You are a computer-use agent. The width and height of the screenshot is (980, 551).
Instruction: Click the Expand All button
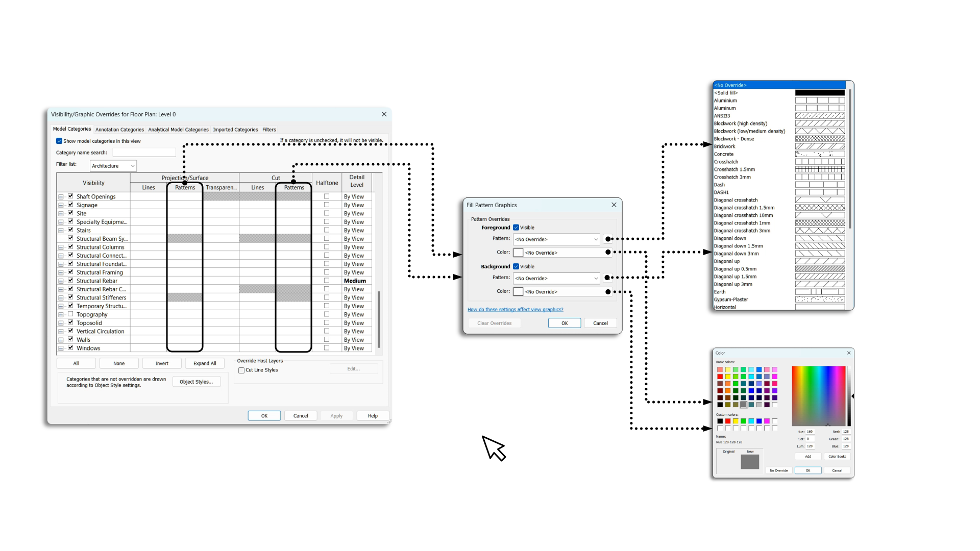tap(205, 363)
